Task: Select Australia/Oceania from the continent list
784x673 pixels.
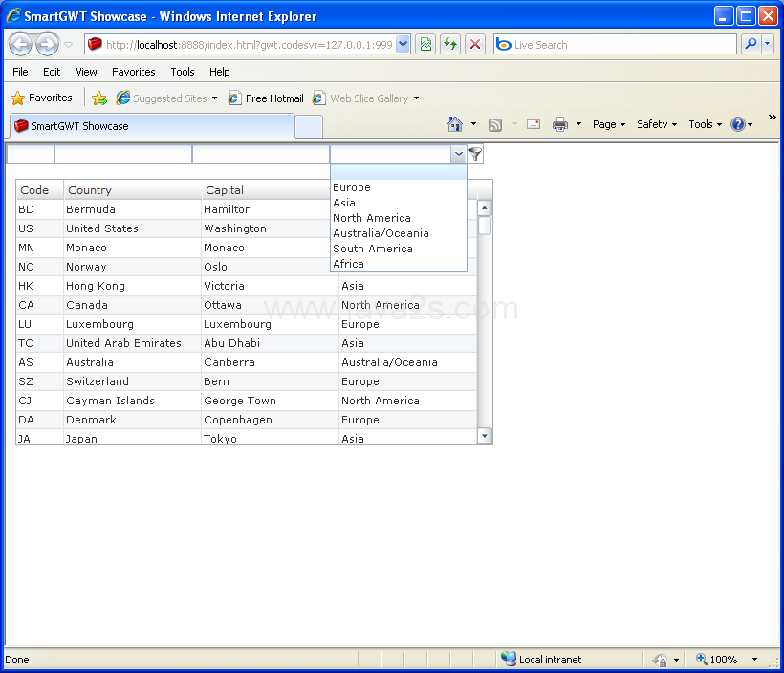Action: pyautogui.click(x=399, y=233)
